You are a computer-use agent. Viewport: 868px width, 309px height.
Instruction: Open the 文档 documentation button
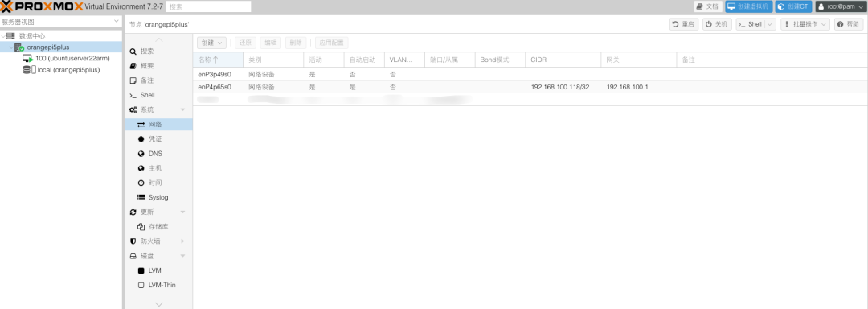(x=708, y=6)
